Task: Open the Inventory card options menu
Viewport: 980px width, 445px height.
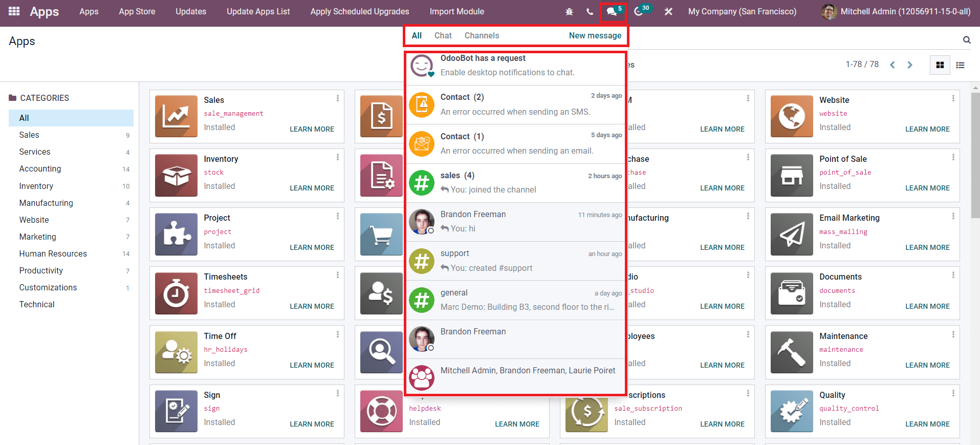Action: tap(338, 157)
